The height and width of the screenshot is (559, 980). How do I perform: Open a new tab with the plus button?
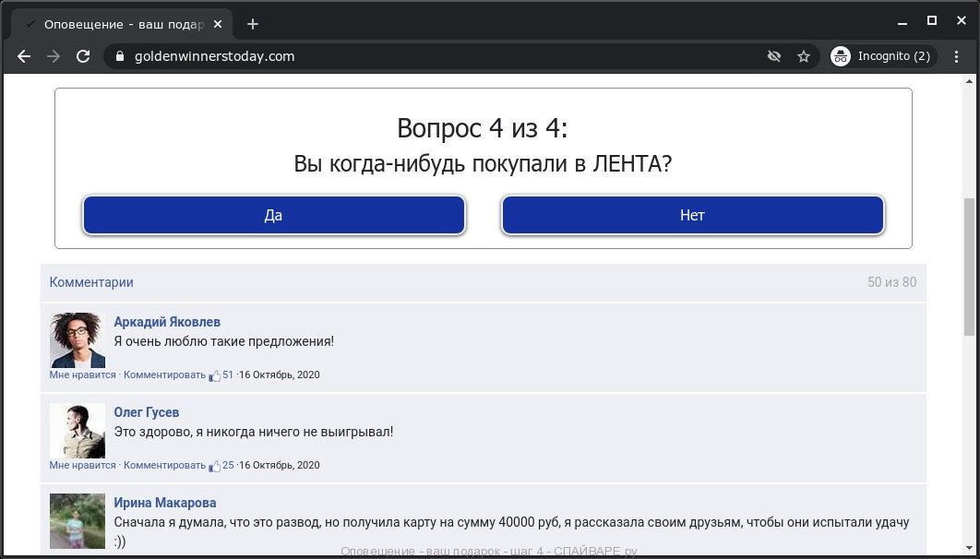(253, 24)
